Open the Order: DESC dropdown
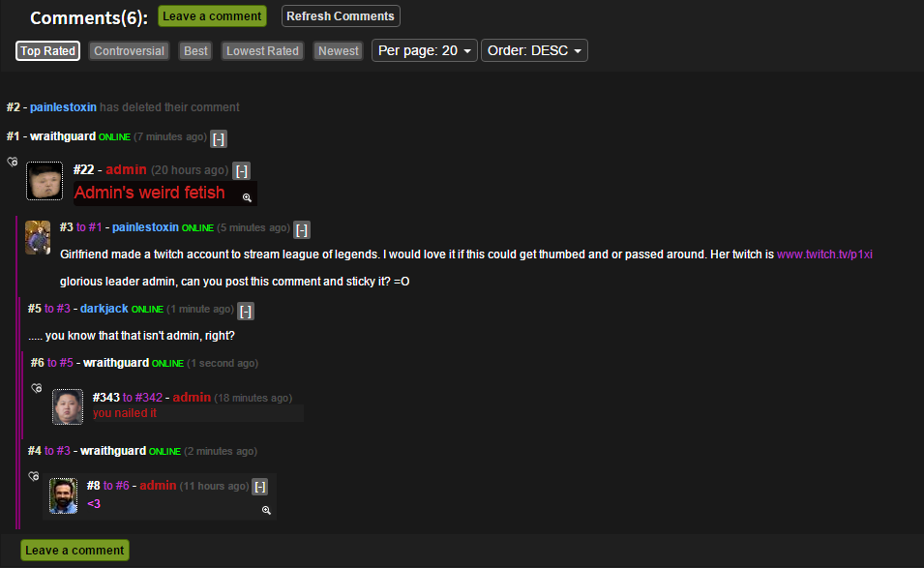Image resolution: width=924 pixels, height=568 pixels. pos(534,50)
